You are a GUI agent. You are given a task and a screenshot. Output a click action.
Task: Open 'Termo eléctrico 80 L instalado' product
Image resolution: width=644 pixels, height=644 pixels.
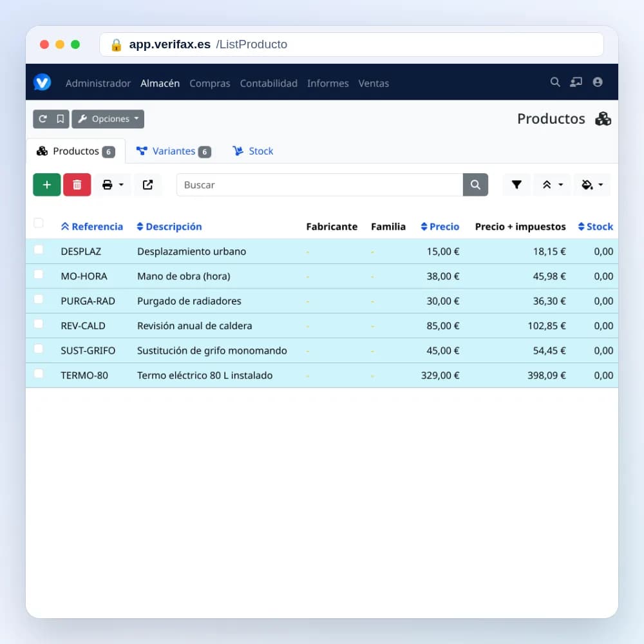point(205,375)
